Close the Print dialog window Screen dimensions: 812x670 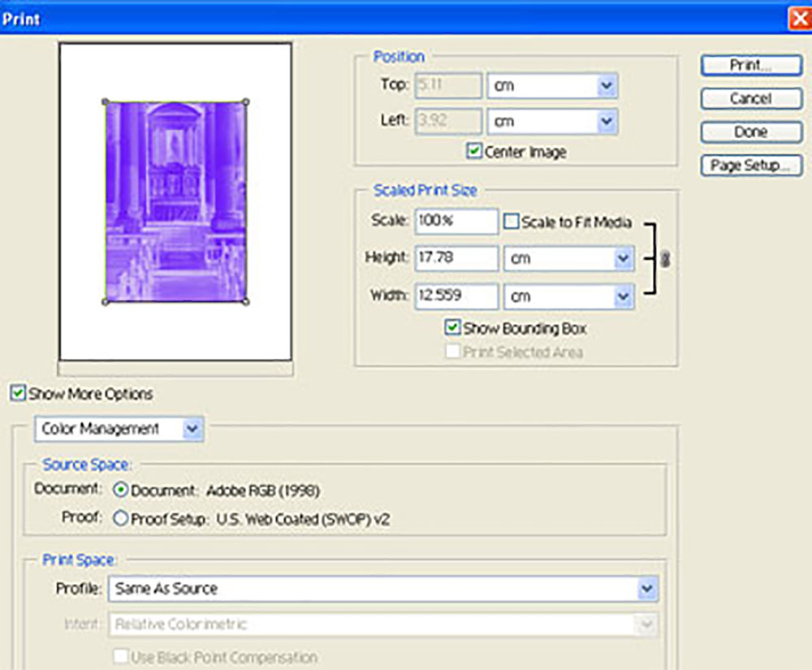(x=800, y=19)
